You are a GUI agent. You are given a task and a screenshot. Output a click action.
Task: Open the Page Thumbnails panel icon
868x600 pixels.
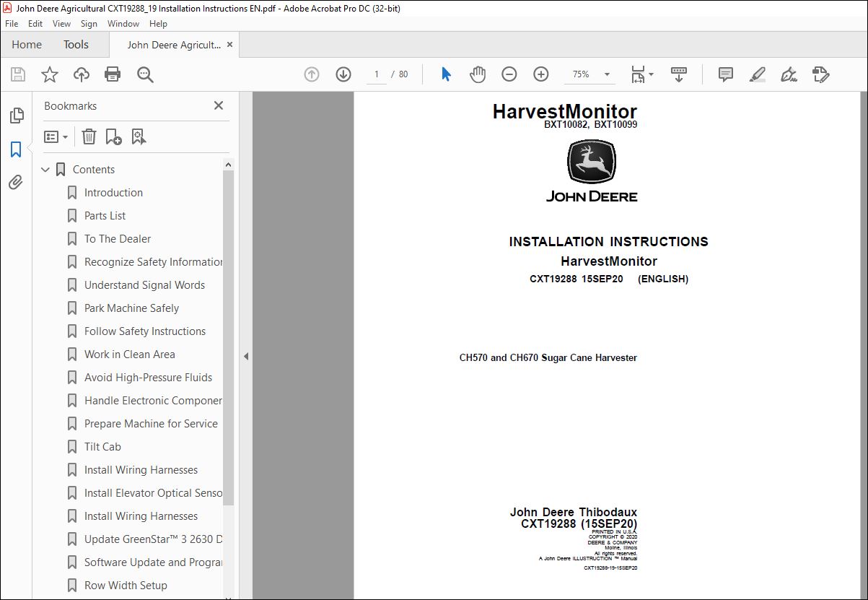click(16, 116)
